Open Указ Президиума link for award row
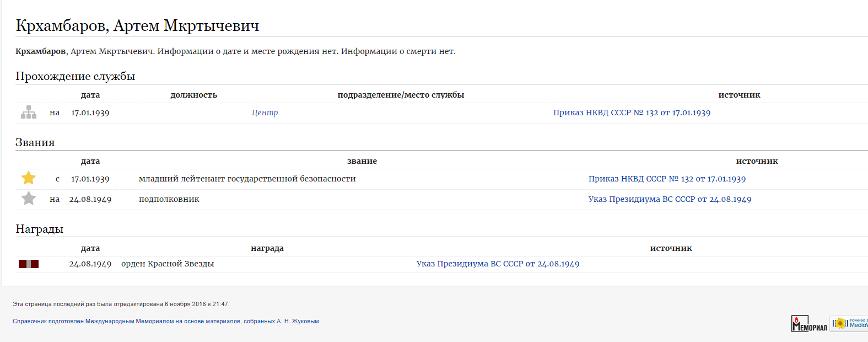 [x=498, y=264]
